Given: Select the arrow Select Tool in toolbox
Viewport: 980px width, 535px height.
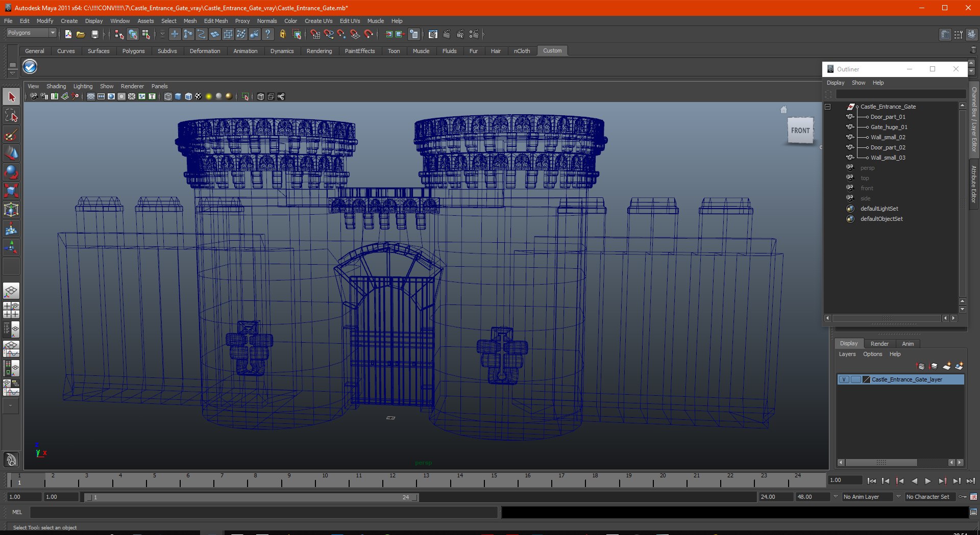Looking at the screenshot, I should pyautogui.click(x=11, y=96).
